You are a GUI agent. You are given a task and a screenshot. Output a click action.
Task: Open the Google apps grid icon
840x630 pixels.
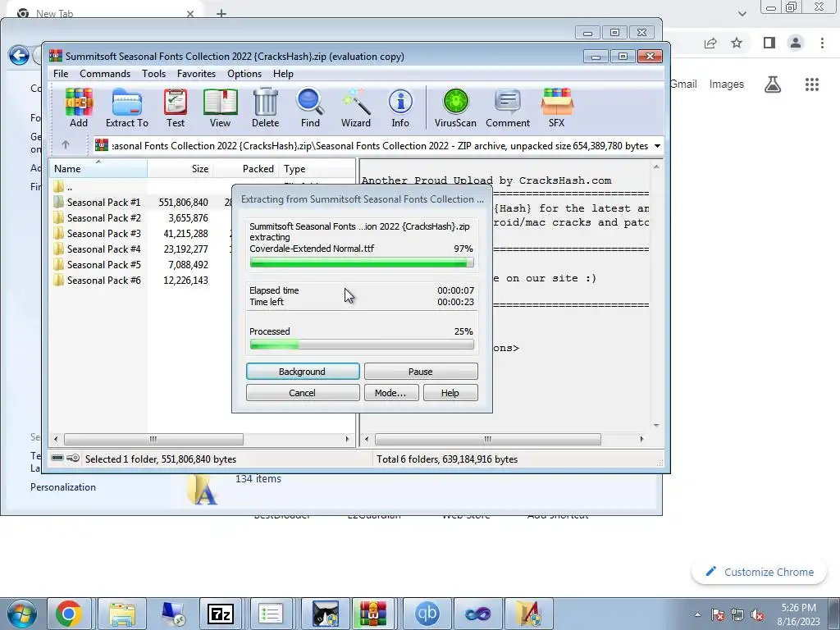[x=811, y=84]
